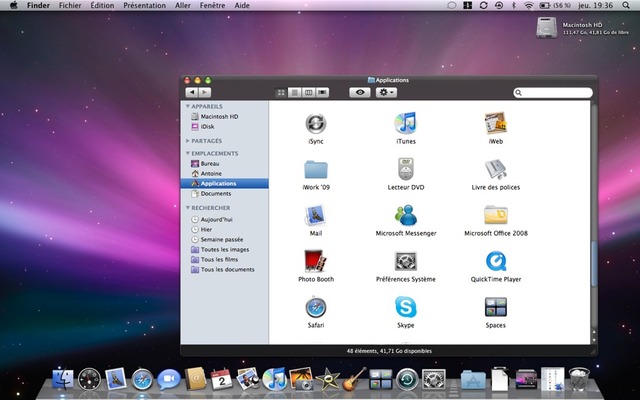Select the Mail app in Applications window
Screen dimensions: 640x400
coord(316,215)
